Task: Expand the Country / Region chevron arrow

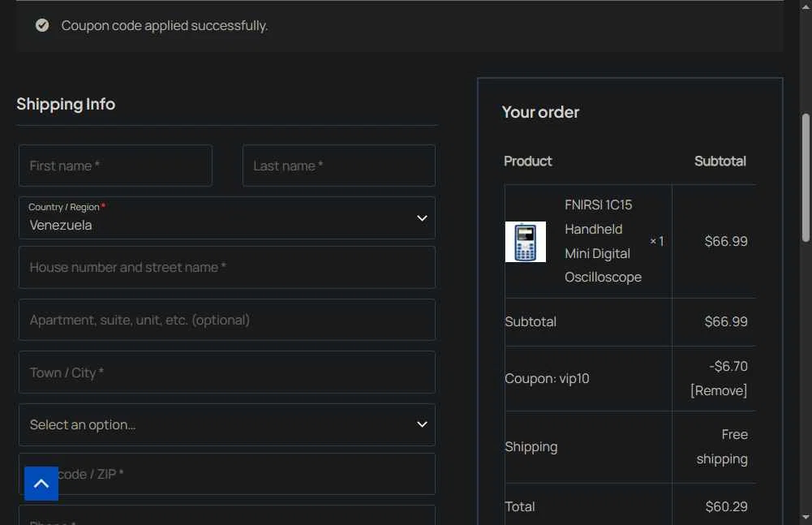Action: 422,218
